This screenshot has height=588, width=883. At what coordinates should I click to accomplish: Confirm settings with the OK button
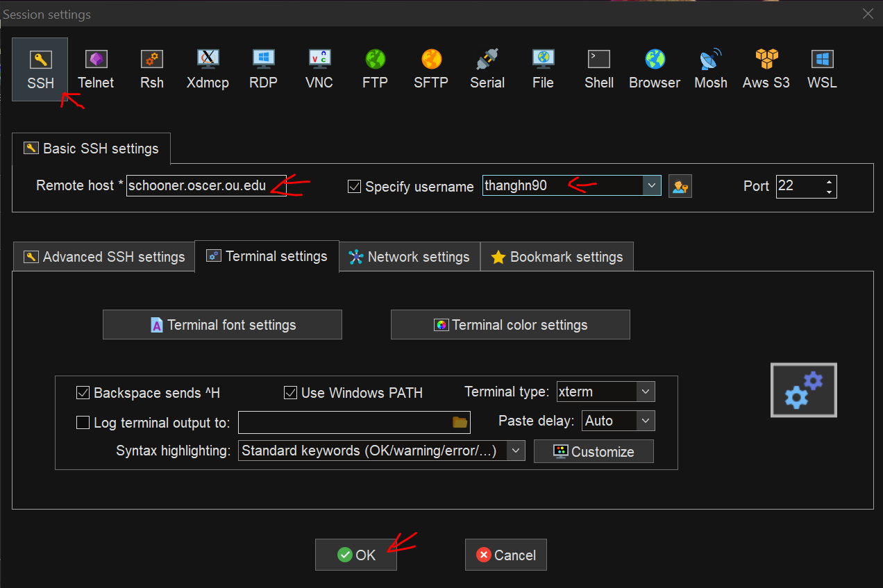[x=355, y=554]
